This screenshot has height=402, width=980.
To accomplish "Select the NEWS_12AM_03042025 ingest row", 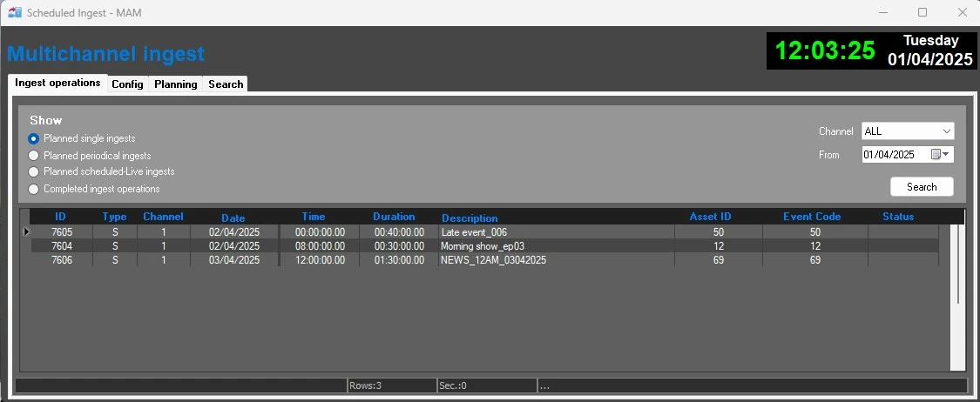I will click(x=493, y=260).
